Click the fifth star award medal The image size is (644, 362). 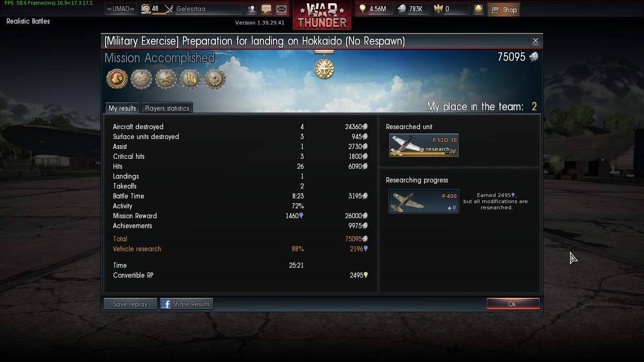215,78
